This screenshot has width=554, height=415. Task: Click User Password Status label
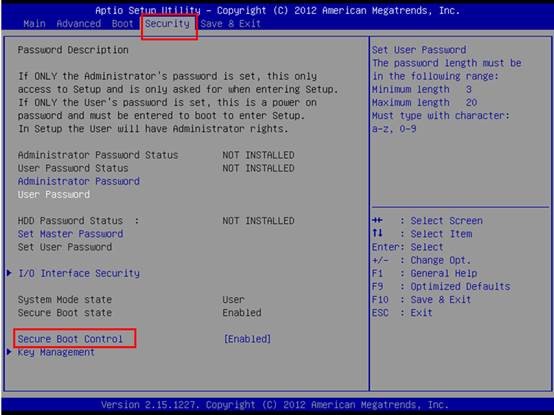point(73,168)
